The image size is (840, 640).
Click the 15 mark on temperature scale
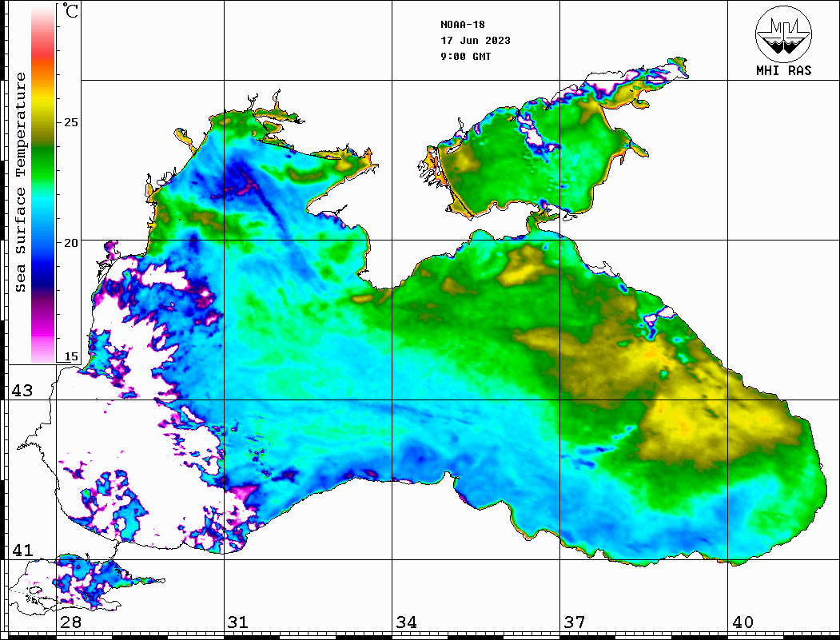click(x=71, y=356)
